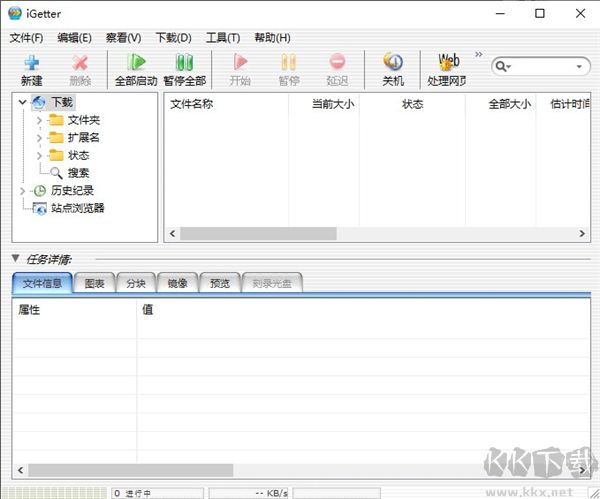
Task: Click the '-- KB/s' speed status field
Action: pyautogui.click(x=248, y=493)
